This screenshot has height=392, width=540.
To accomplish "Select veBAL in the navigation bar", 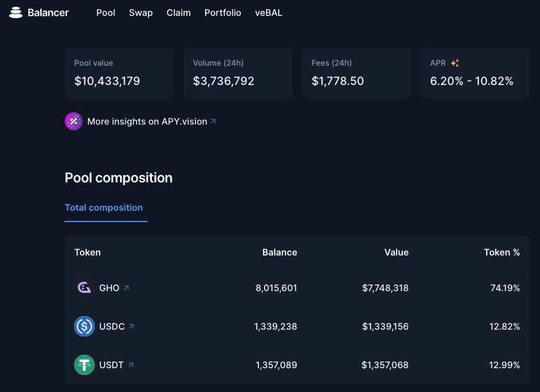I will pyautogui.click(x=269, y=12).
